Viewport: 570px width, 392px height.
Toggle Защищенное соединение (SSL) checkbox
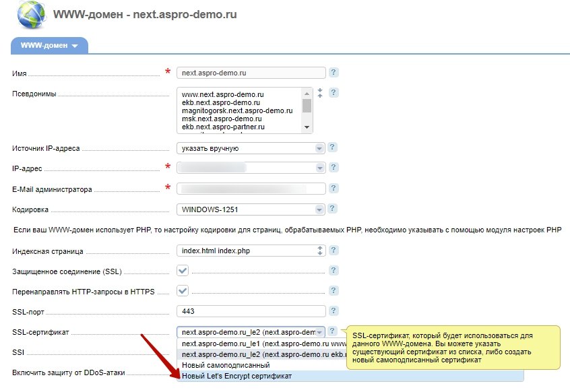pyautogui.click(x=183, y=271)
